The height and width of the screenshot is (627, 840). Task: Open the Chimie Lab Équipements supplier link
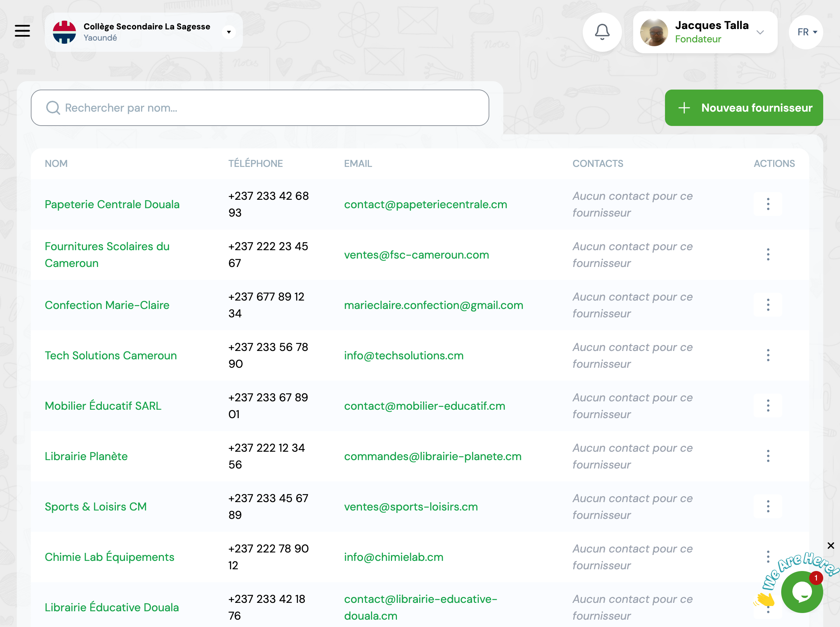(109, 557)
